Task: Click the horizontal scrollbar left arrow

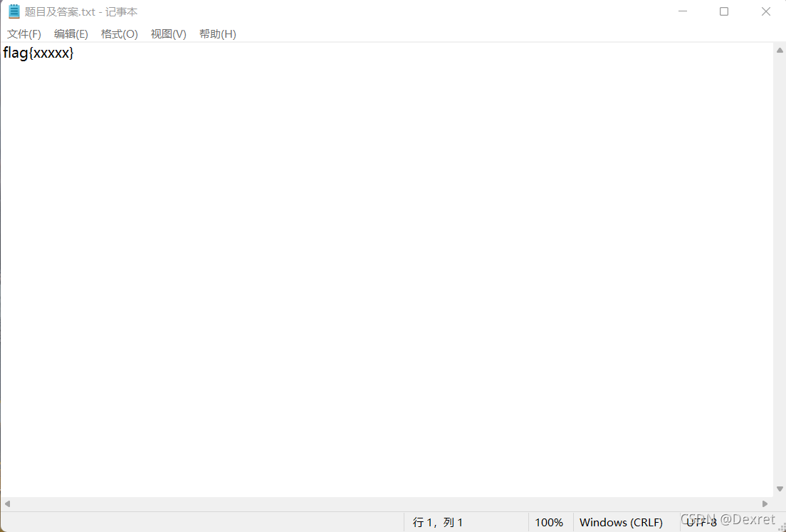Action: (7, 504)
